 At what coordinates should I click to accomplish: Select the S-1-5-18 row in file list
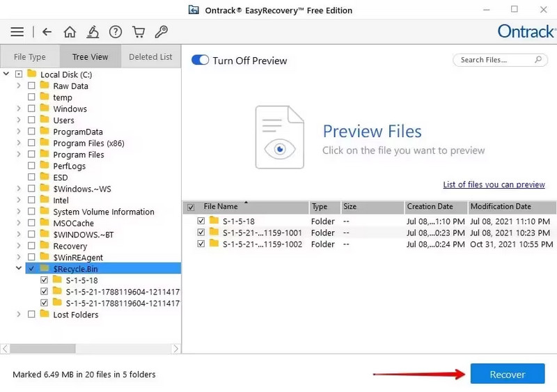click(x=370, y=221)
